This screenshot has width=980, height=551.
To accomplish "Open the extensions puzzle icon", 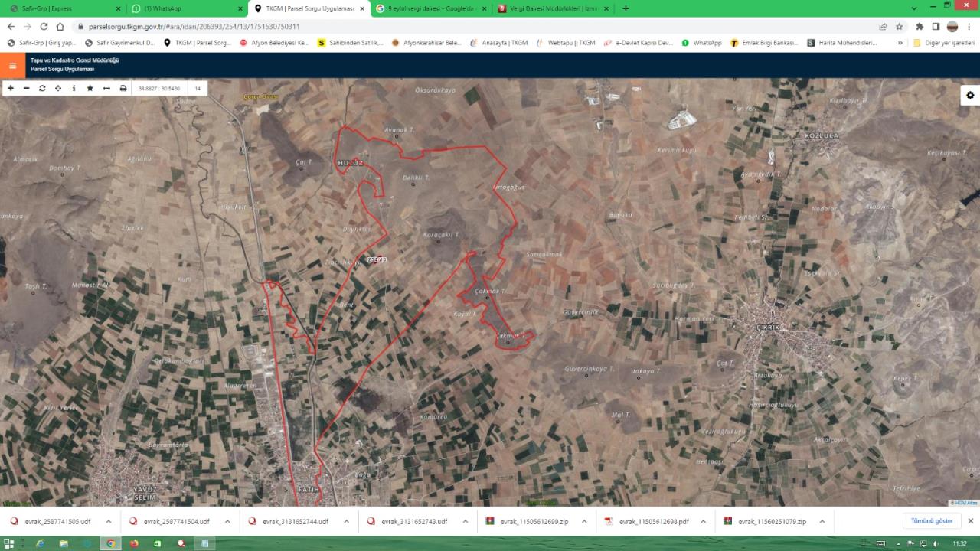I will (920, 26).
